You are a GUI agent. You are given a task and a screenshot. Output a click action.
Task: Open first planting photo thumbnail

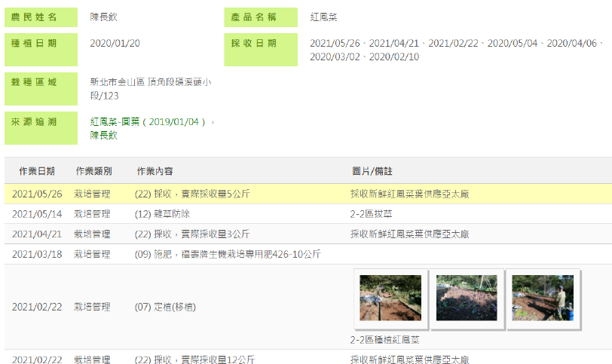click(390, 298)
